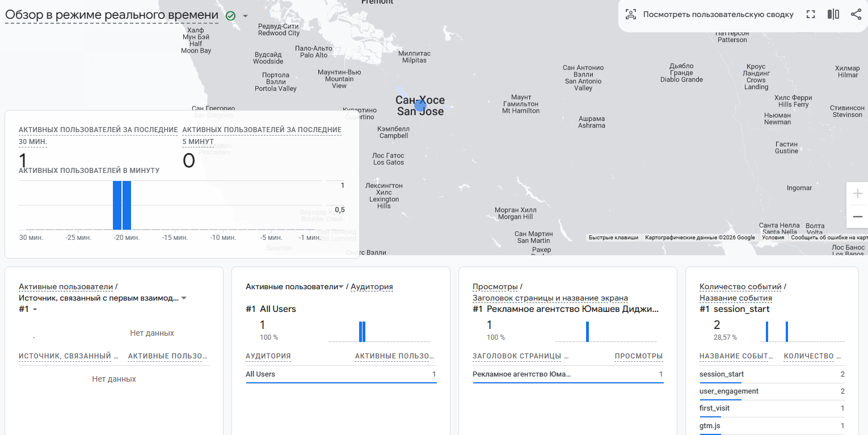Viewport: 868px width, 435px height.
Task: Click the 'ИСТОЧНИК, СВЯЗАННЫЙ' column header
Action: pyautogui.click(x=69, y=356)
